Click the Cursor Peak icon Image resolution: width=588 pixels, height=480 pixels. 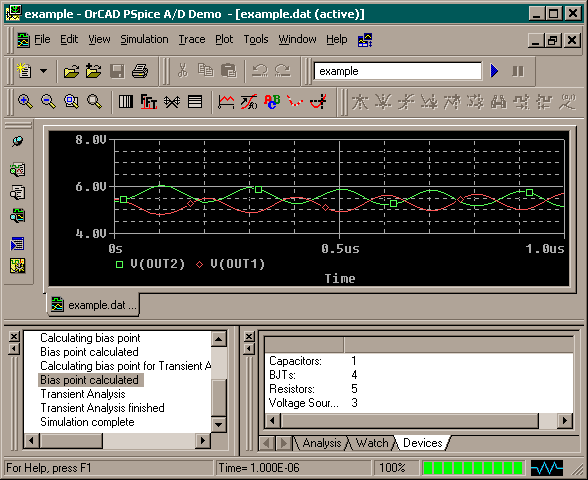coord(360,102)
